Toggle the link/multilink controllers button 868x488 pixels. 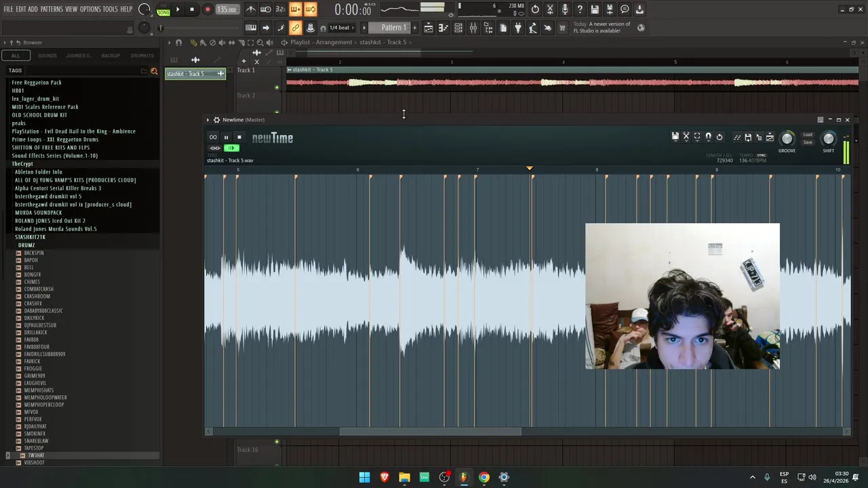pyautogui.click(x=296, y=28)
